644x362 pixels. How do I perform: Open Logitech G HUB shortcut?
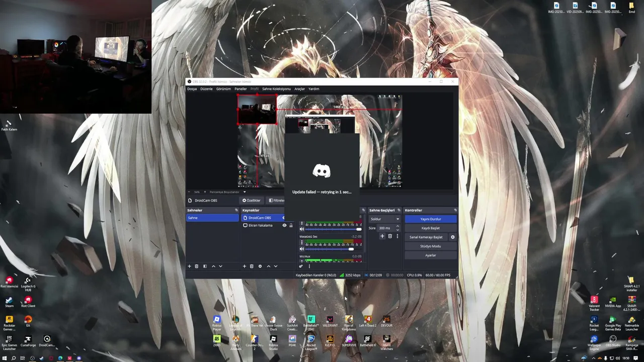pyautogui.click(x=28, y=285)
